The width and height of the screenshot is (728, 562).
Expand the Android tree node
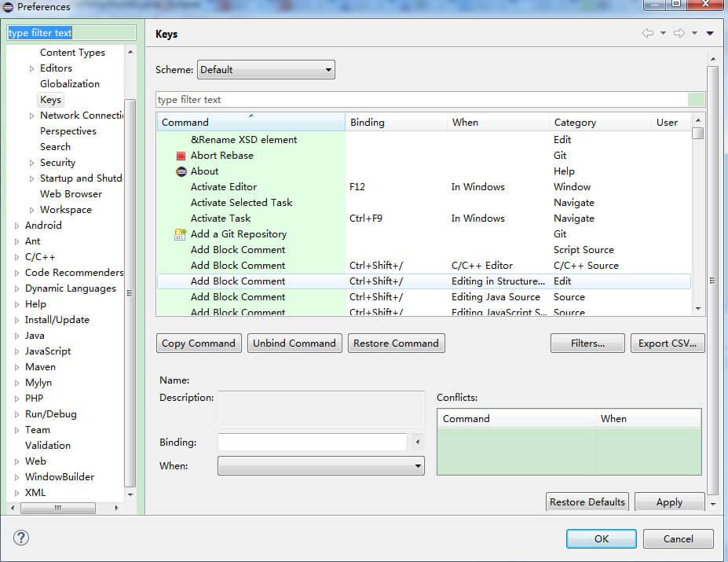(x=17, y=226)
